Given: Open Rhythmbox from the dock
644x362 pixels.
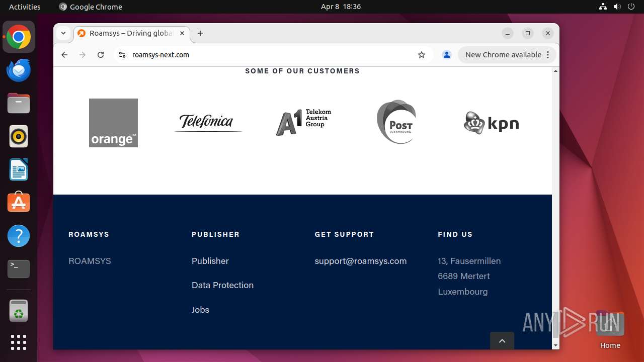Looking at the screenshot, I should click(x=19, y=137).
